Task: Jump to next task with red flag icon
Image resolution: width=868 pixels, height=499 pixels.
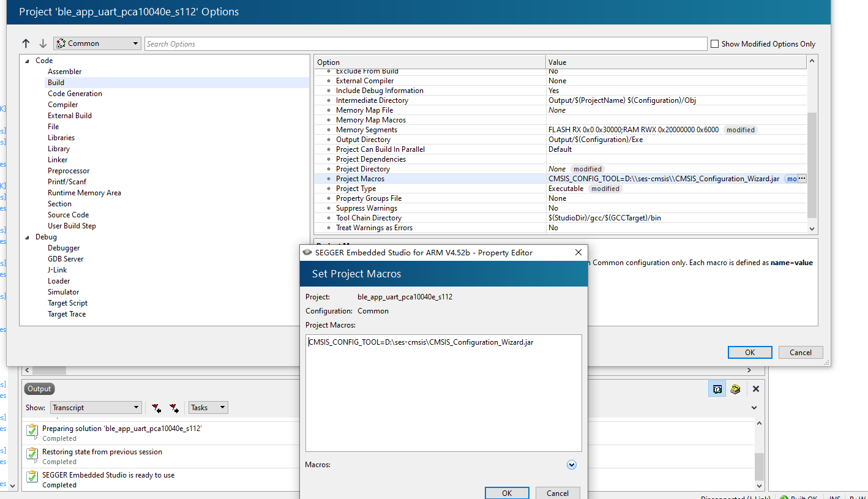Action: tap(174, 407)
